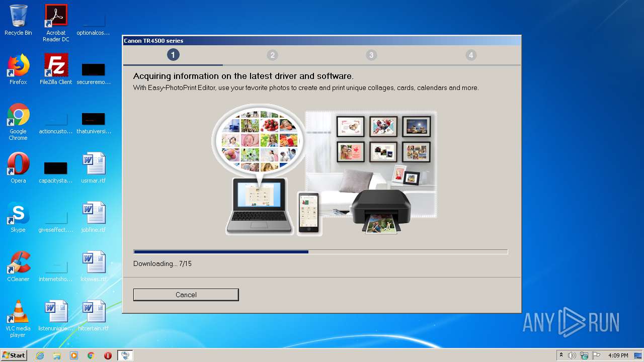Activate the Canon installer taskbar button

125,355
